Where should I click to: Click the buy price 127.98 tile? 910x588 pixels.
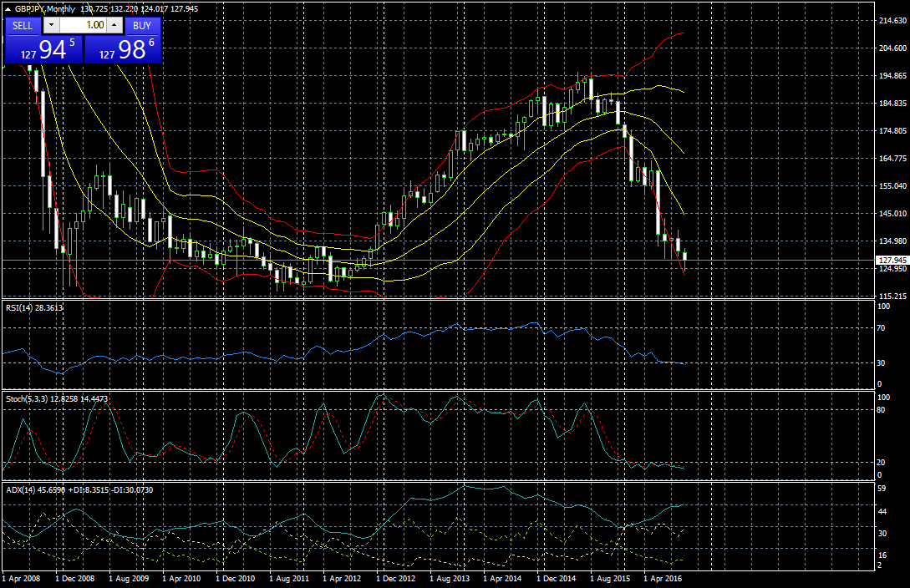coord(122,49)
